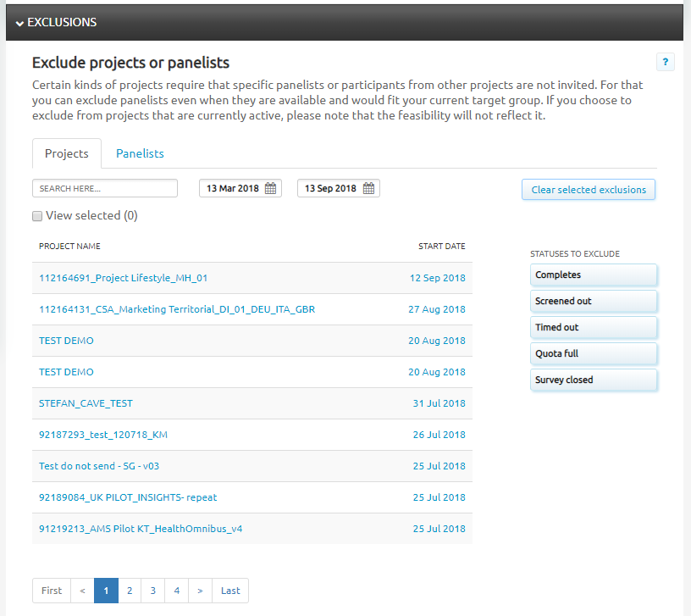Viewport: 691px width, 616px height.
Task: Select the STEFAN_CAVE_TEST project
Action: pos(86,403)
